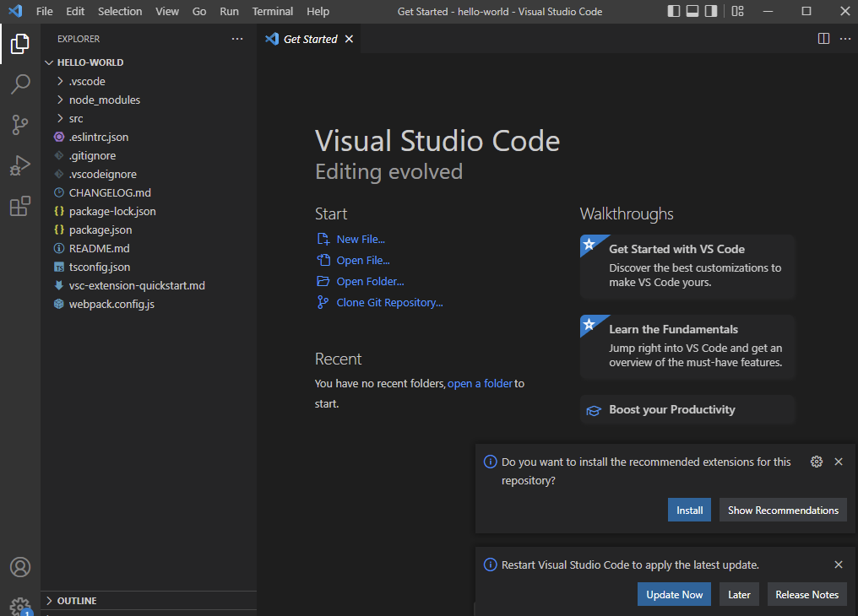The width and height of the screenshot is (858, 616).
Task: Configure extension recommendation notification gear
Action: pos(816,462)
